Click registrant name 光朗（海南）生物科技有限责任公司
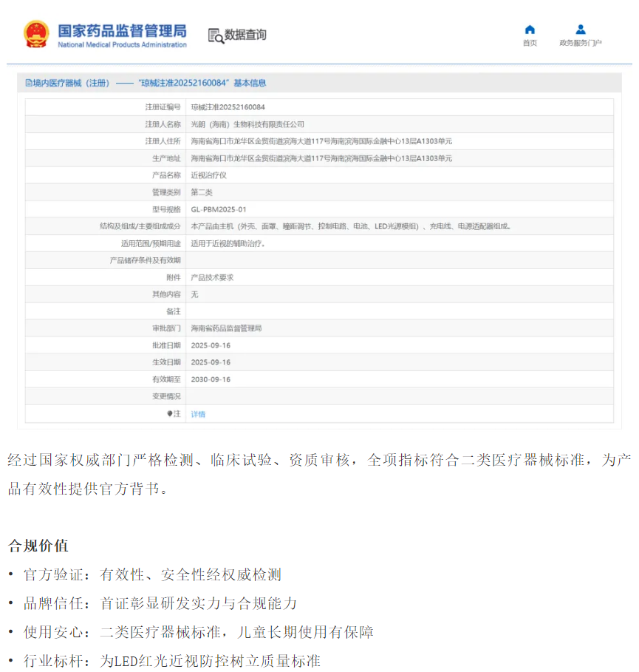Viewport: 639px width, 672px height. pyautogui.click(x=247, y=124)
